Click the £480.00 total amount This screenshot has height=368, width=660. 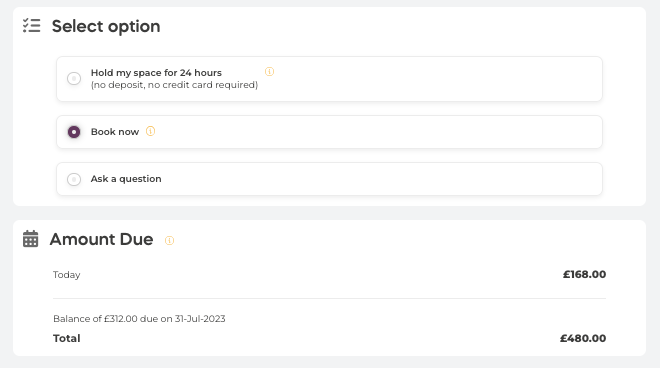pos(583,338)
